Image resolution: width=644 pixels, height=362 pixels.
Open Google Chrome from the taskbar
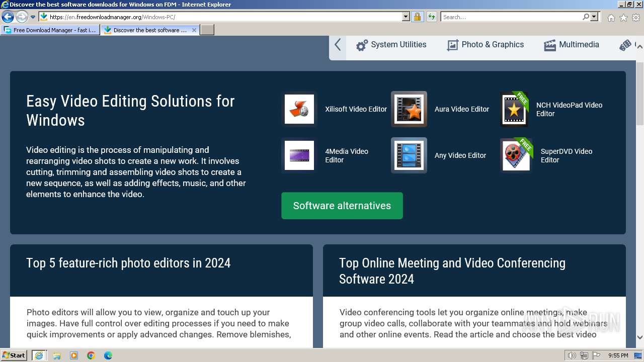pos(91,355)
